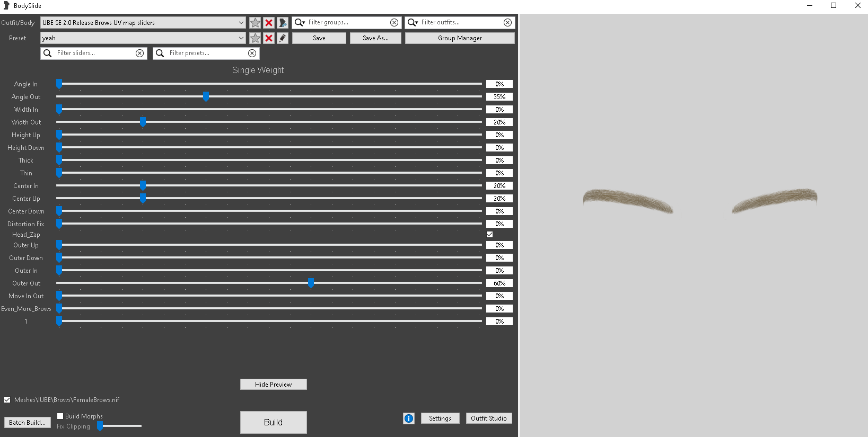Clear the Filter presets field
This screenshot has width=868, height=437.
pos(252,53)
